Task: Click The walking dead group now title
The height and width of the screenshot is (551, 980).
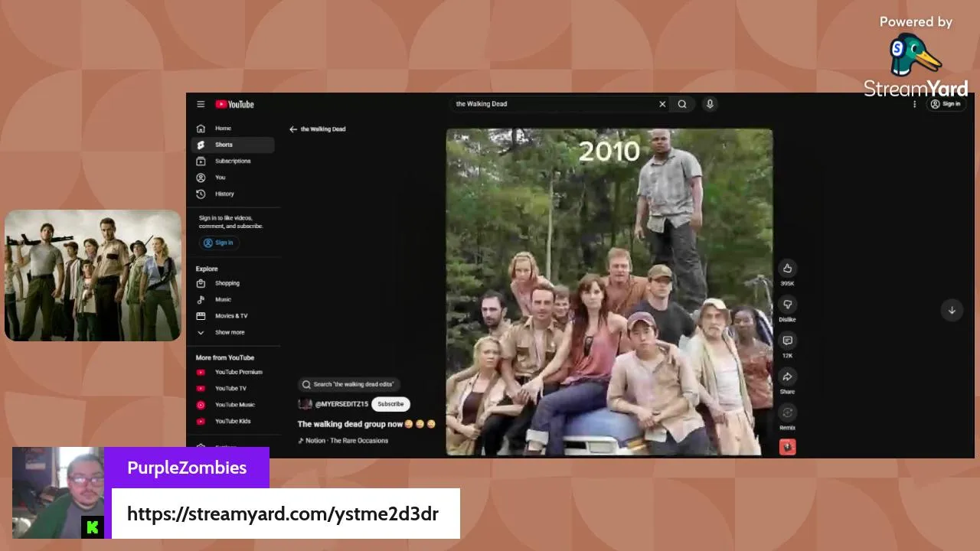Action: point(366,424)
